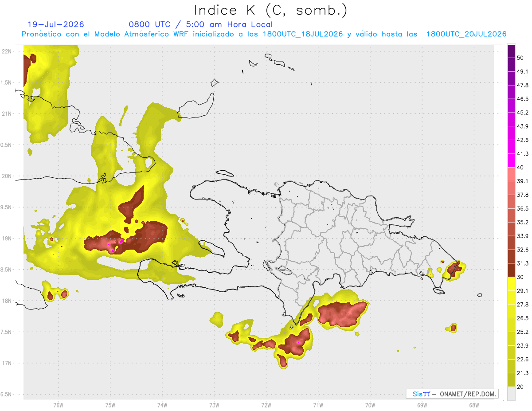
Task: Click the legend value "31.3"
Action: pyautogui.click(x=522, y=264)
